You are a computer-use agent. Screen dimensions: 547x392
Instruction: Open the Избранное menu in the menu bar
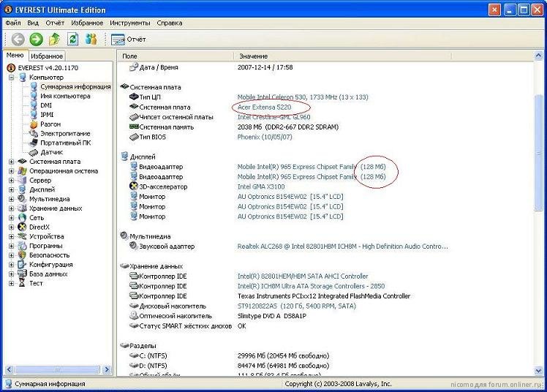87,23
